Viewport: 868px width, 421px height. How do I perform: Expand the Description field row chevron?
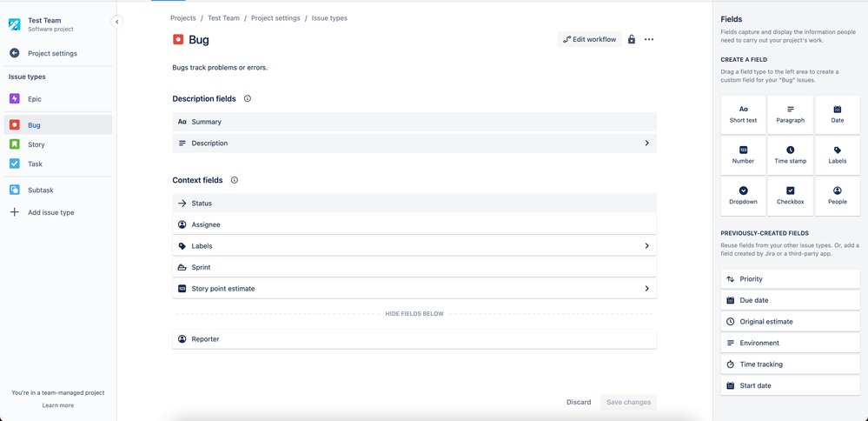[x=646, y=143]
